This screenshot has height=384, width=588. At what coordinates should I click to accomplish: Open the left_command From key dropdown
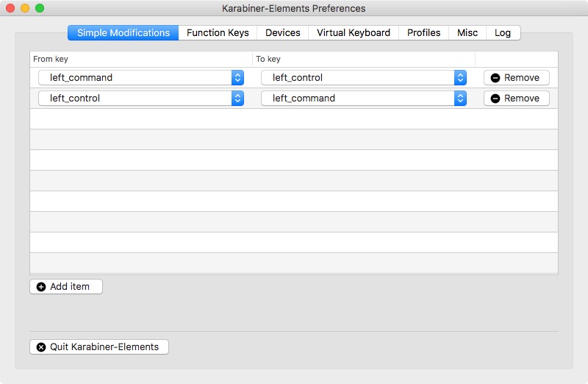(x=141, y=78)
